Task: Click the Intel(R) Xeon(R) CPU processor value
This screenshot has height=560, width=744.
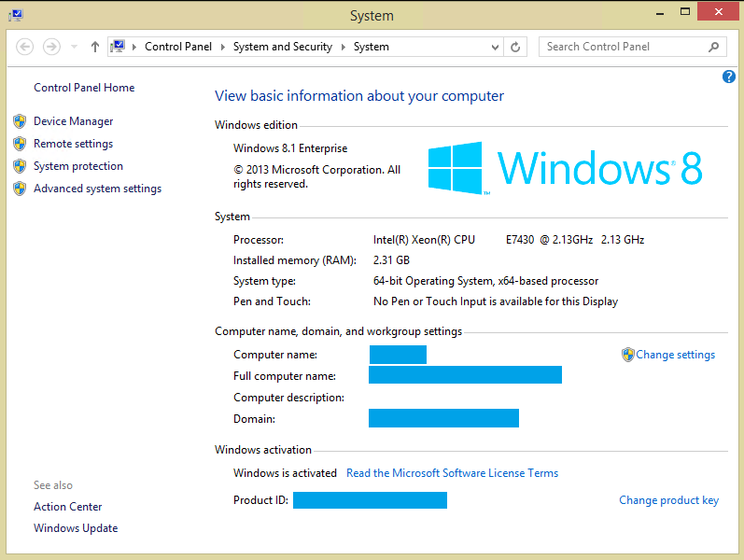Action: (x=509, y=240)
